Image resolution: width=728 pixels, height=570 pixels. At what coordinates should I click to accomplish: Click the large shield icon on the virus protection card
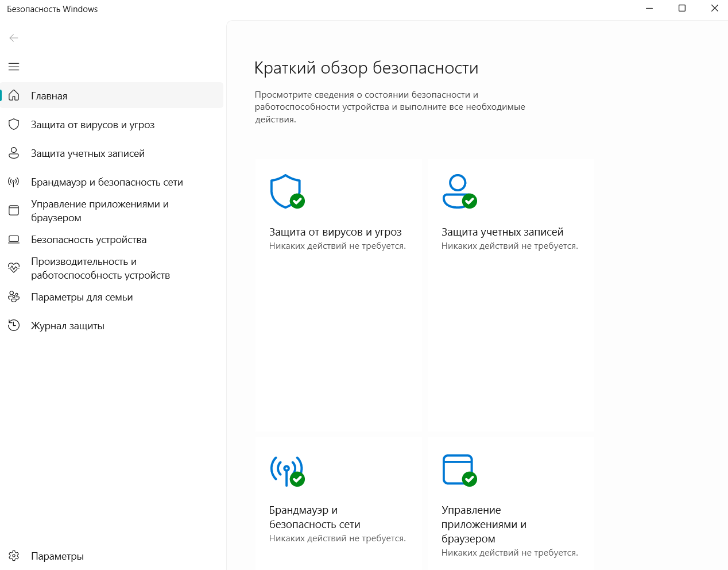point(287,191)
